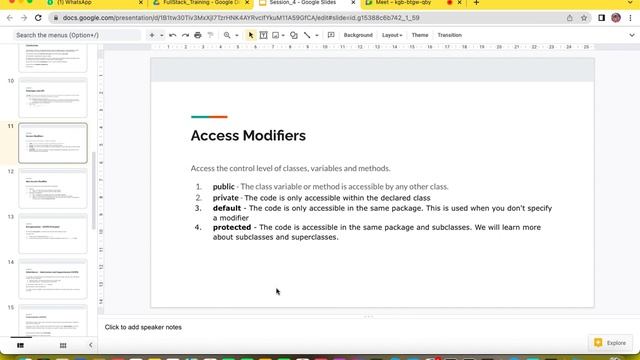Click the 'default' list item text
This screenshot has height=360, width=640.
pos(382,213)
